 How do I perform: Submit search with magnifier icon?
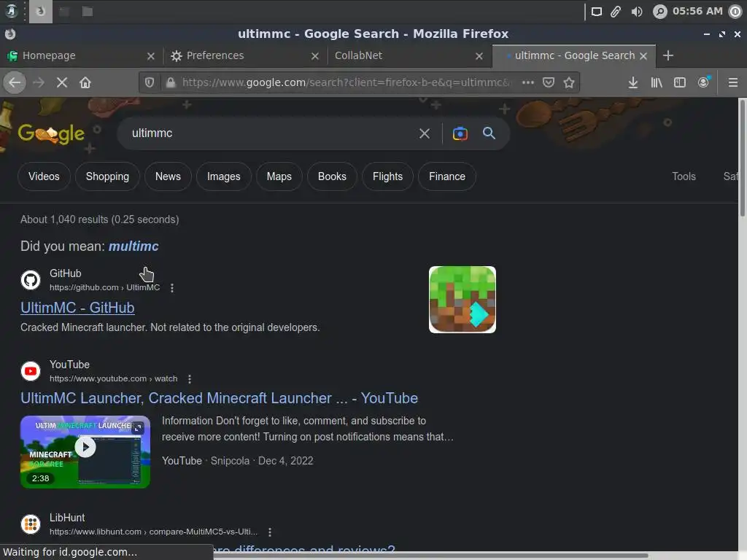pos(489,133)
